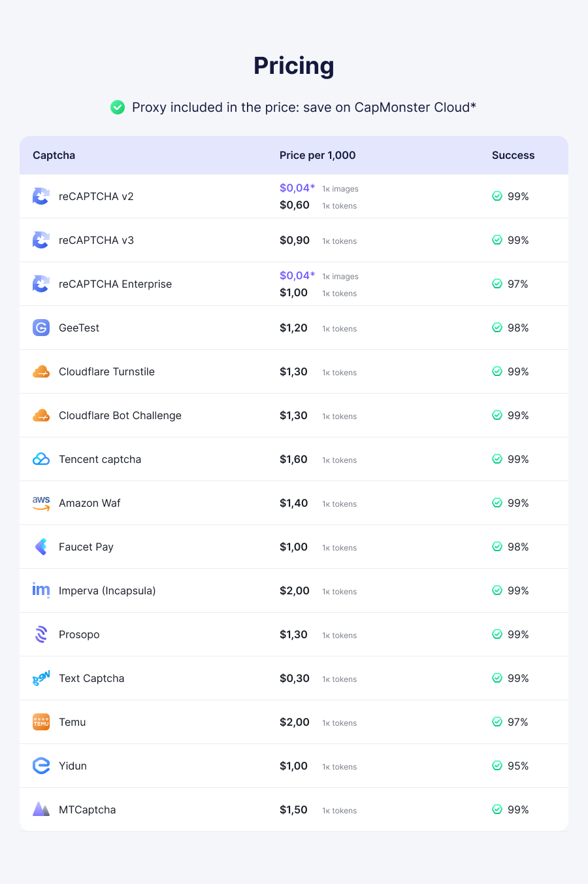The image size is (588, 884).
Task: Click the success check icon for GeeTest
Action: point(497,328)
